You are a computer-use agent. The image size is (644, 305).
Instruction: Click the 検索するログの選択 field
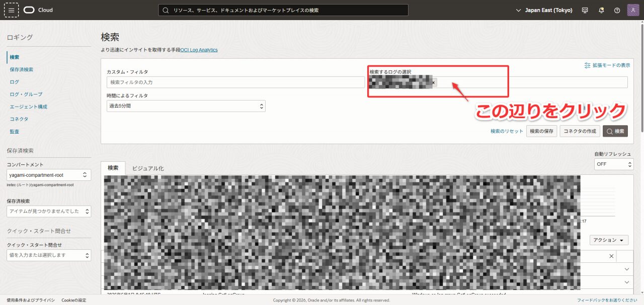498,82
